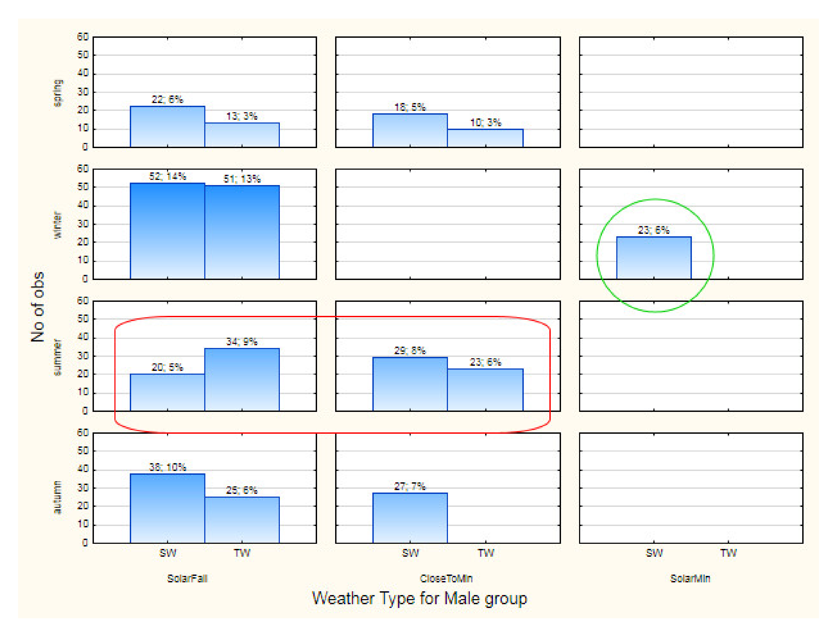Click the y-axis title No of obs
The height and width of the screenshot is (632, 840).
click(x=38, y=307)
